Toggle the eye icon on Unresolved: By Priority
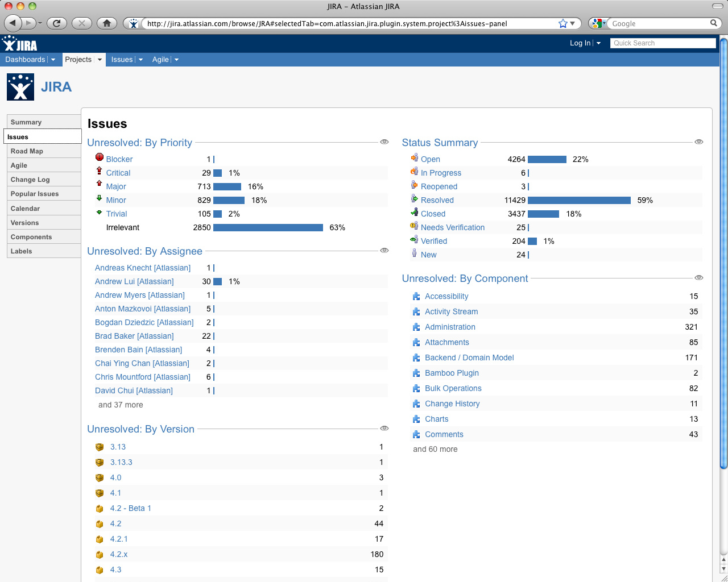This screenshot has height=582, width=728. point(384,142)
